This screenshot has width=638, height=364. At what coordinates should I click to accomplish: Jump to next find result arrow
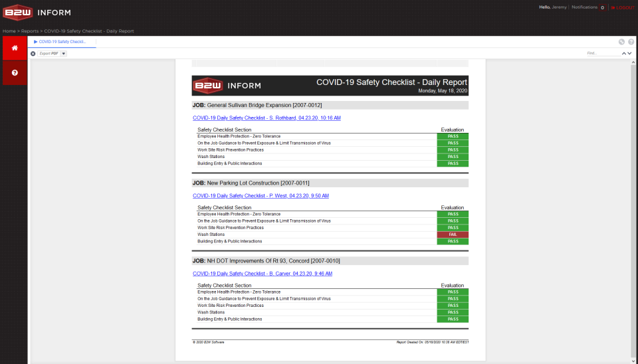pos(629,53)
